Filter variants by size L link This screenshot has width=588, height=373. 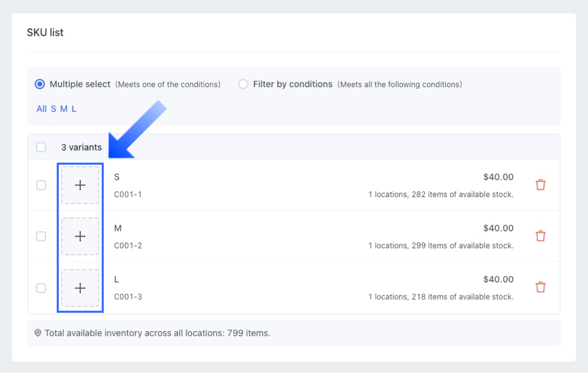pos(74,109)
